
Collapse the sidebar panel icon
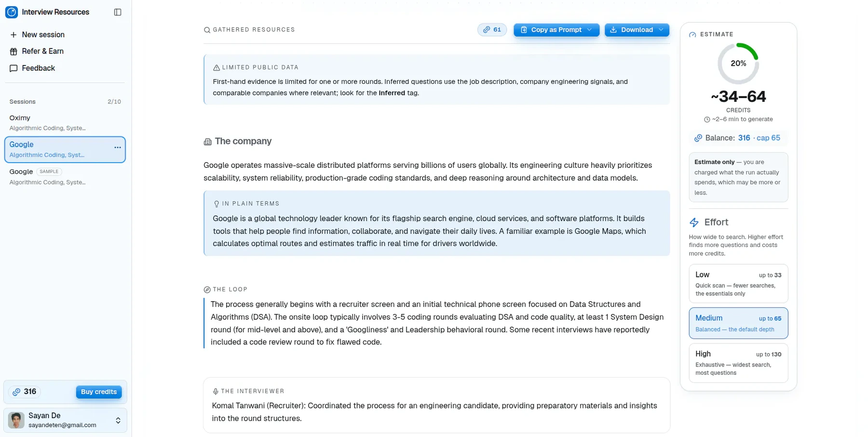pyautogui.click(x=118, y=12)
